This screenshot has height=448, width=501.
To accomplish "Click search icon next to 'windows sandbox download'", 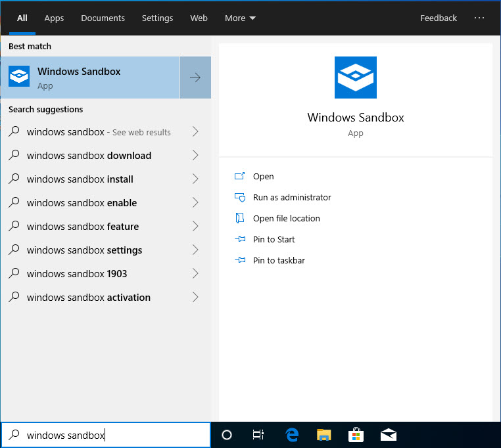I will pos(14,155).
